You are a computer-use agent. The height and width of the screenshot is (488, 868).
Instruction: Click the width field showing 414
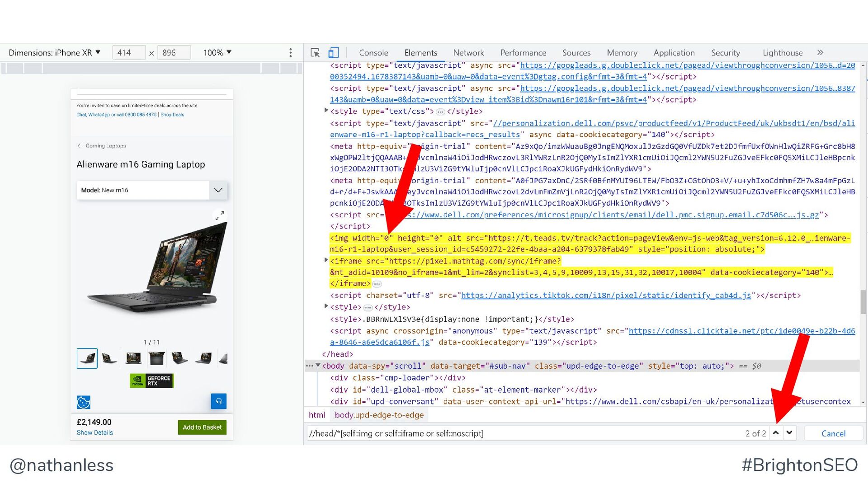[129, 53]
